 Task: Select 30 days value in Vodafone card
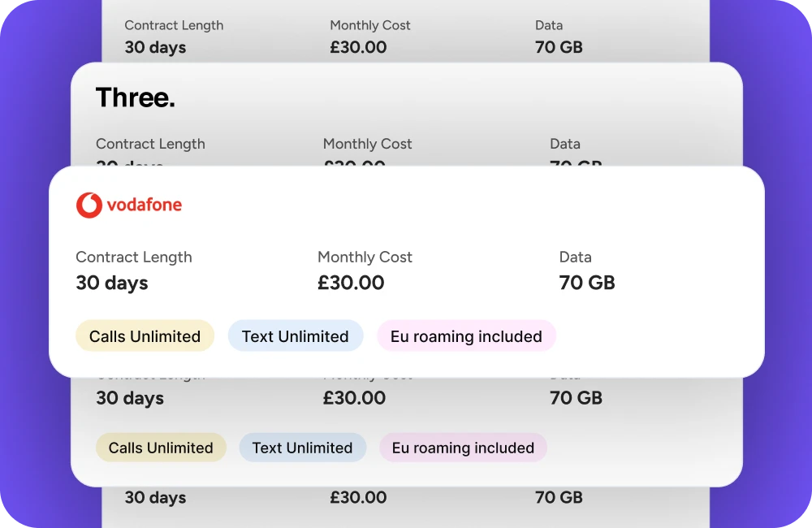tap(112, 283)
